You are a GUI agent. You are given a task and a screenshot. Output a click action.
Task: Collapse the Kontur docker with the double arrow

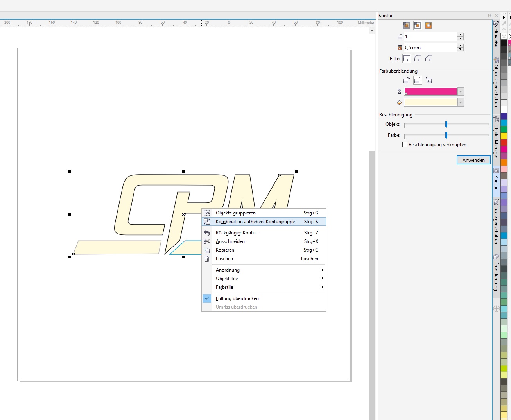(489, 16)
